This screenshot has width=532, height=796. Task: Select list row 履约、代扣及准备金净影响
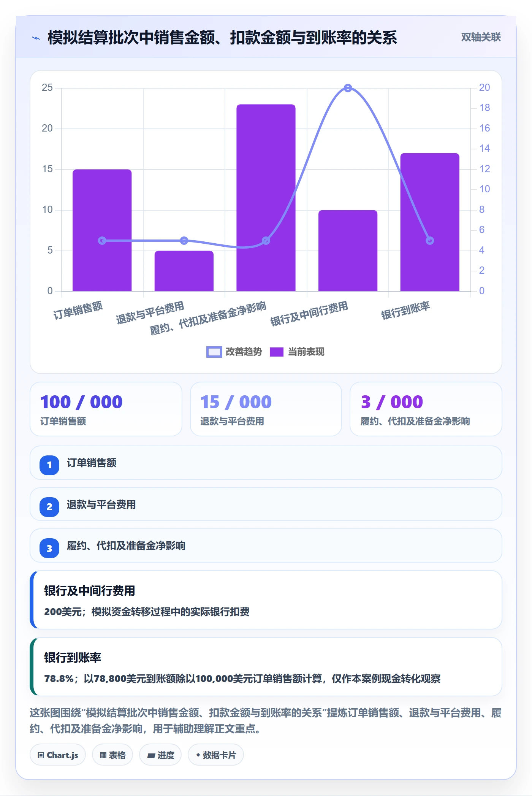pyautogui.click(x=266, y=545)
